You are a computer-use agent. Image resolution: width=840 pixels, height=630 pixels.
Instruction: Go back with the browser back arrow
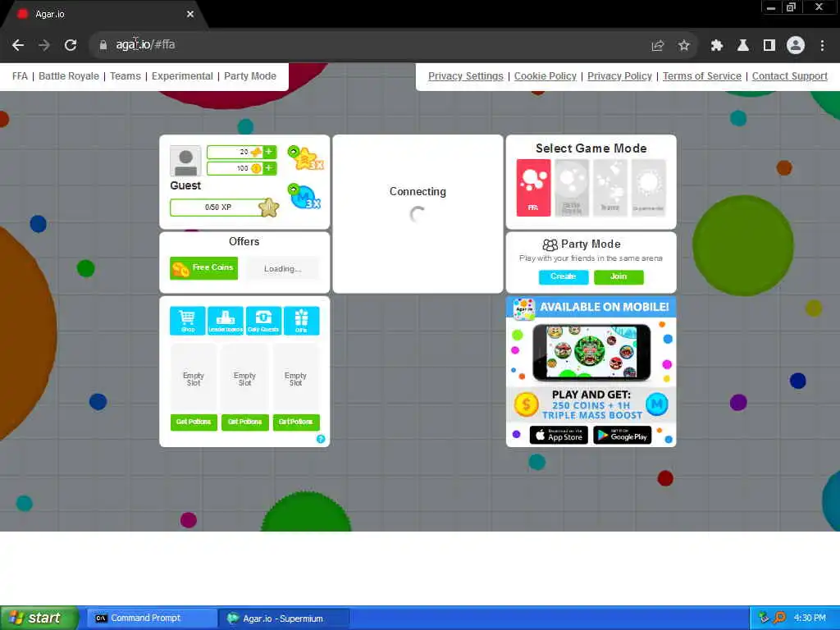(18, 45)
